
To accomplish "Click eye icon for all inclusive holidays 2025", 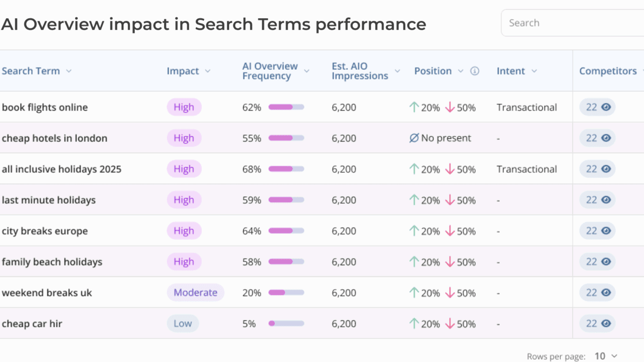I will coord(606,169).
